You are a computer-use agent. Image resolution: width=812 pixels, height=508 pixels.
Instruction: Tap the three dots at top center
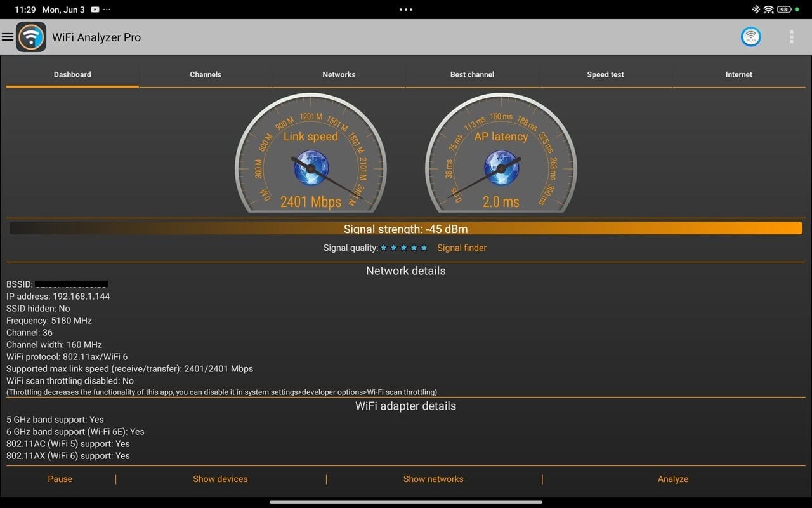[406, 10]
